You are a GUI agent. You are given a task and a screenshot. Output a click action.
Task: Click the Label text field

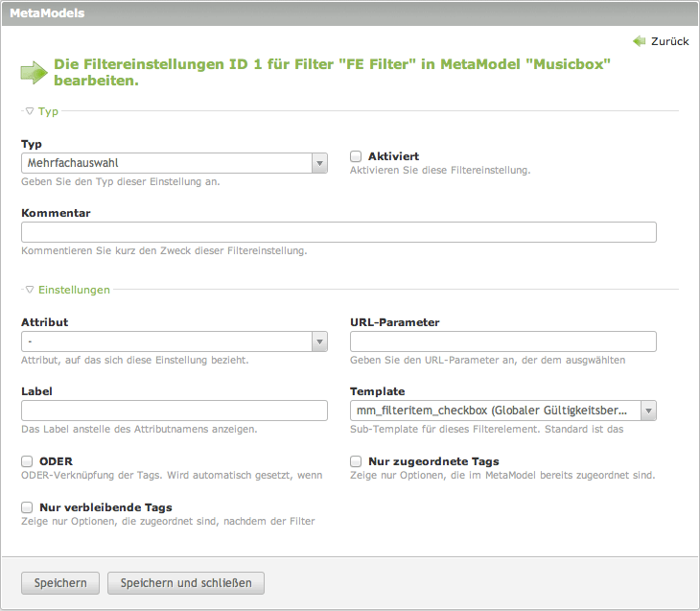click(175, 411)
